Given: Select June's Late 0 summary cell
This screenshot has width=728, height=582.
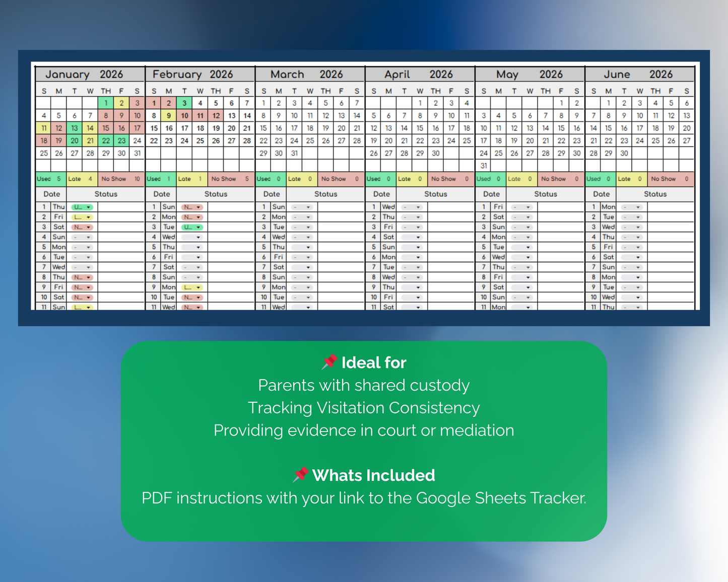Looking at the screenshot, I should (x=631, y=179).
